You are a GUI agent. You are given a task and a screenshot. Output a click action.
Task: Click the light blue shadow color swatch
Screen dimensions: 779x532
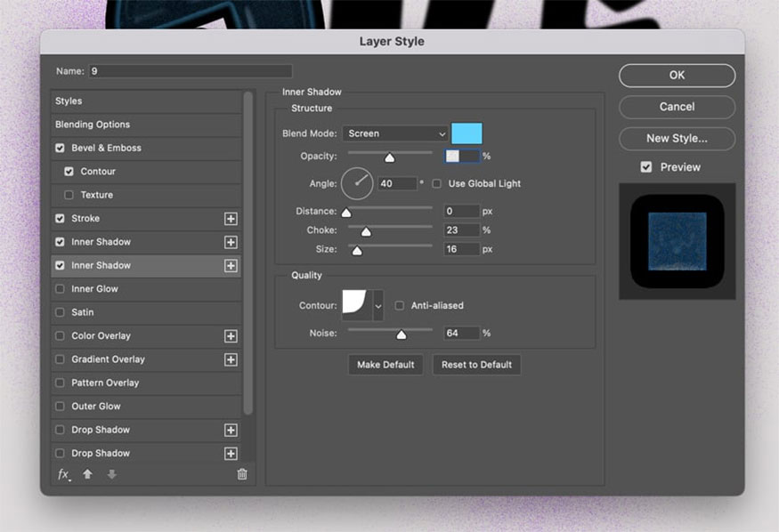point(467,133)
